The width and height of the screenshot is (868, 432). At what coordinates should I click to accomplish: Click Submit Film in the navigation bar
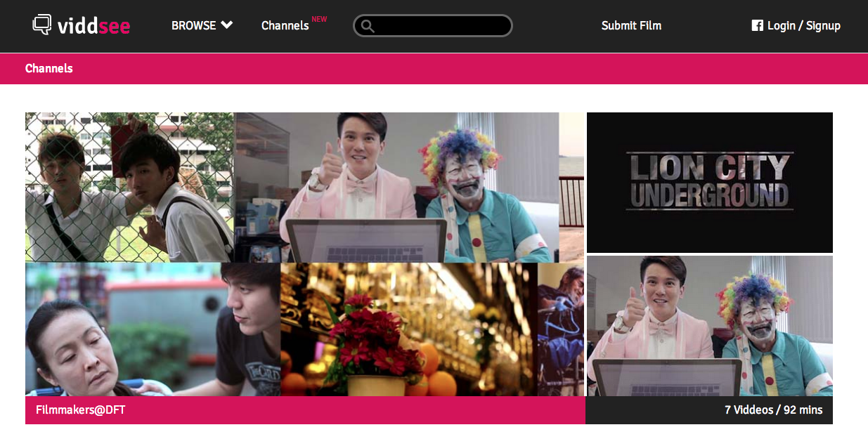coord(630,25)
